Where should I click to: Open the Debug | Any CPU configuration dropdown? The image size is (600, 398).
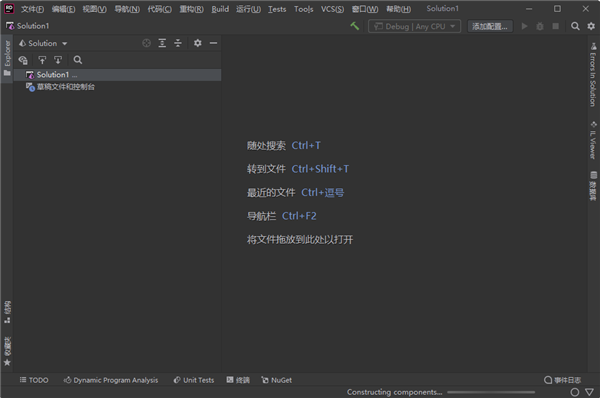(x=414, y=26)
